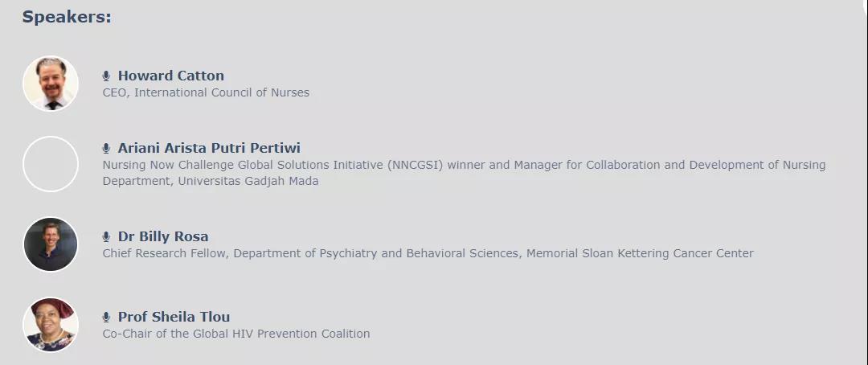Select the Dr Billy Rosa speaker name

(163, 237)
